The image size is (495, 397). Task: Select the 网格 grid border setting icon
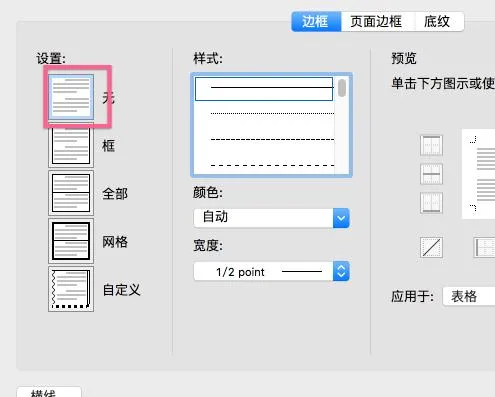(71, 241)
